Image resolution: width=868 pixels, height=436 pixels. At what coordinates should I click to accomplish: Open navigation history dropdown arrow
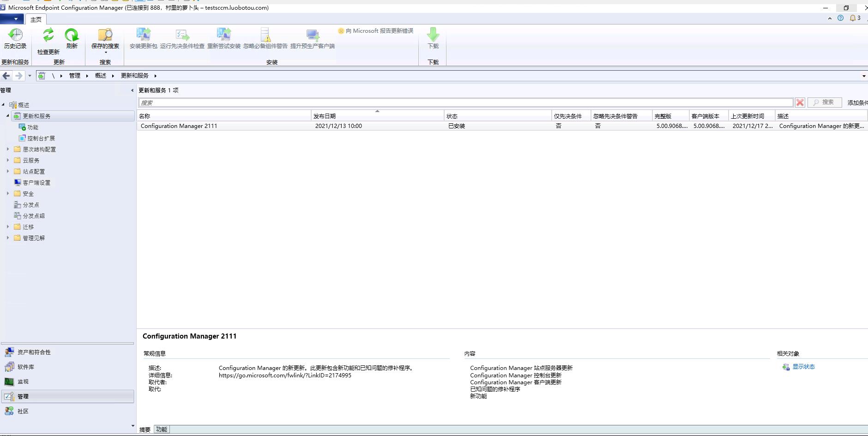30,76
